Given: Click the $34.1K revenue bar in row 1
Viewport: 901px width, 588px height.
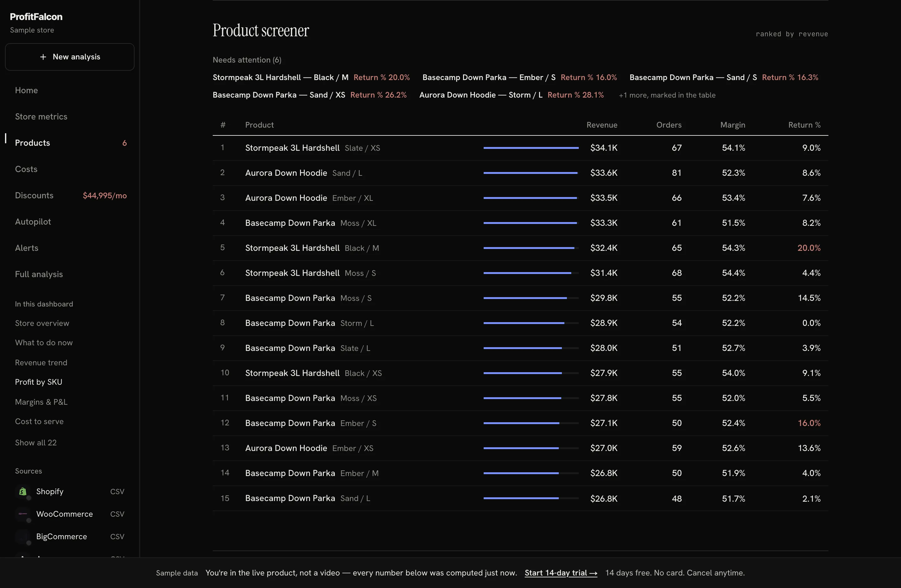Looking at the screenshot, I should (531, 148).
